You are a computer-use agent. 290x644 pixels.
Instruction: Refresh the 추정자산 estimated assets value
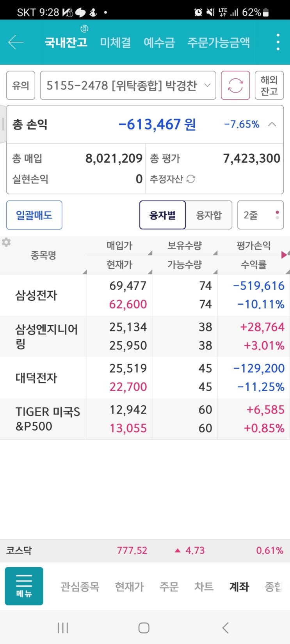point(191,179)
